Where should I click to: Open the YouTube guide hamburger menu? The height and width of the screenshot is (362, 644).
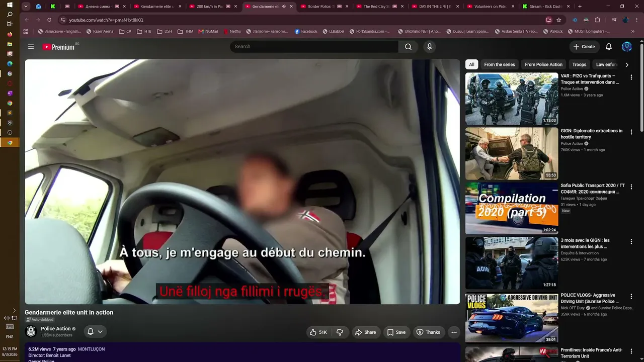click(x=31, y=47)
